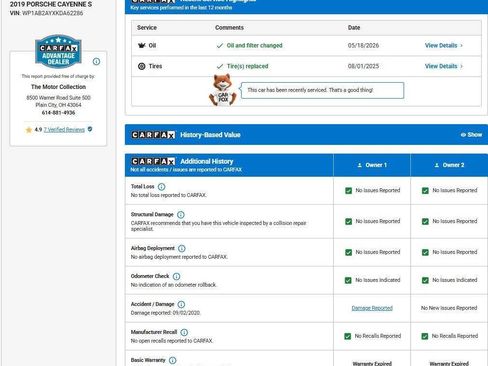Click the info icon beside the CARFAX Advantage Dealer badge

tap(96, 61)
